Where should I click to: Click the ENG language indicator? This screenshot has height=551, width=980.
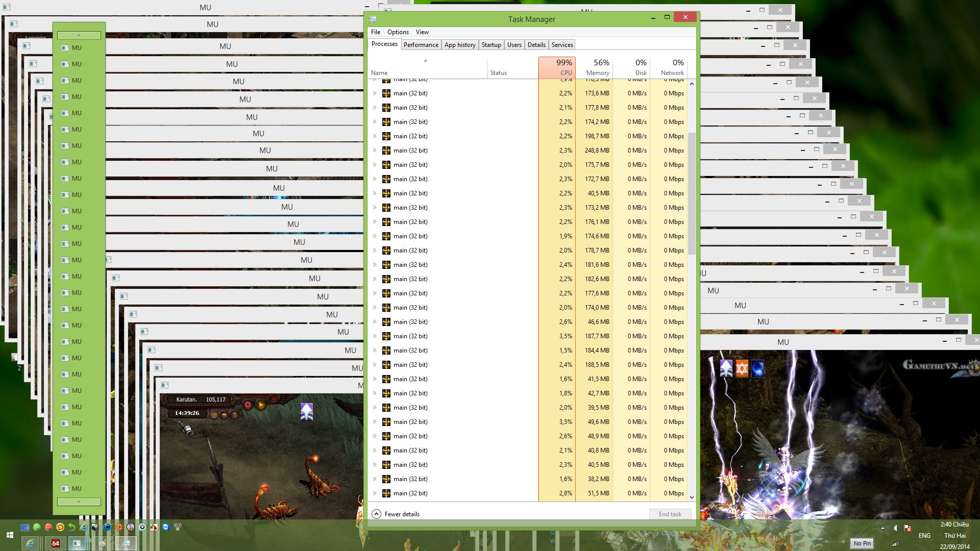point(924,535)
